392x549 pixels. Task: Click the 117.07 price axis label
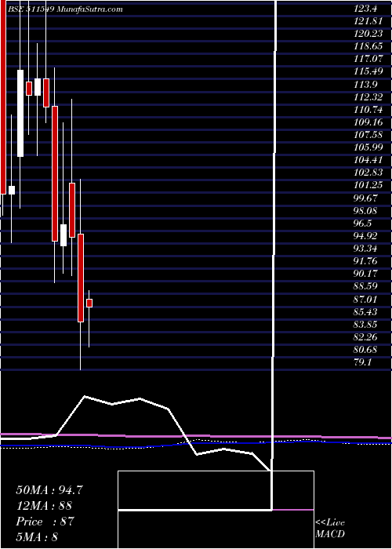(368, 59)
